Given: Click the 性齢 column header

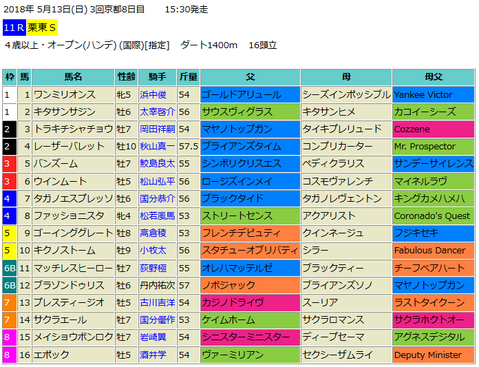Looking at the screenshot, I should pyautogui.click(x=126, y=77).
